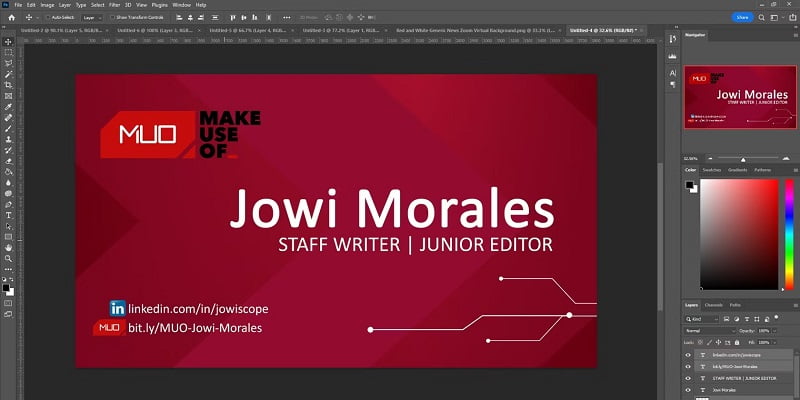This screenshot has height=400, width=800.
Task: Select the Zoom tool
Action: [x=8, y=258]
